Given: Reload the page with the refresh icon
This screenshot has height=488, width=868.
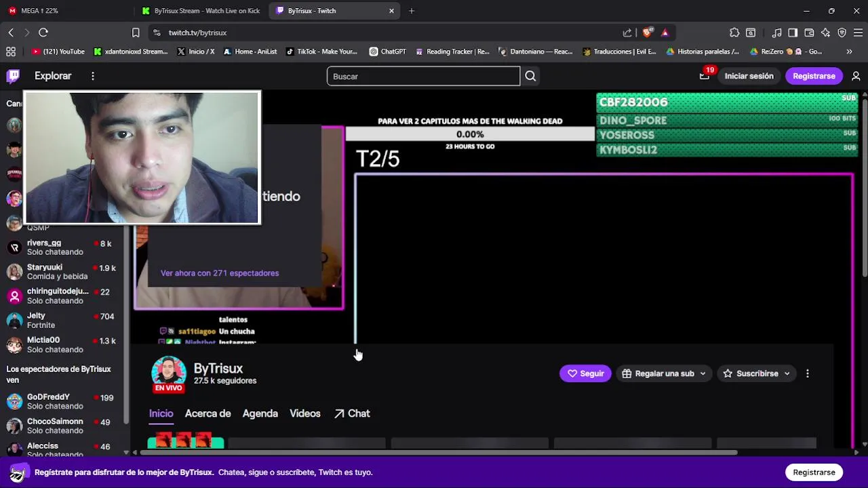Looking at the screenshot, I should tap(43, 33).
